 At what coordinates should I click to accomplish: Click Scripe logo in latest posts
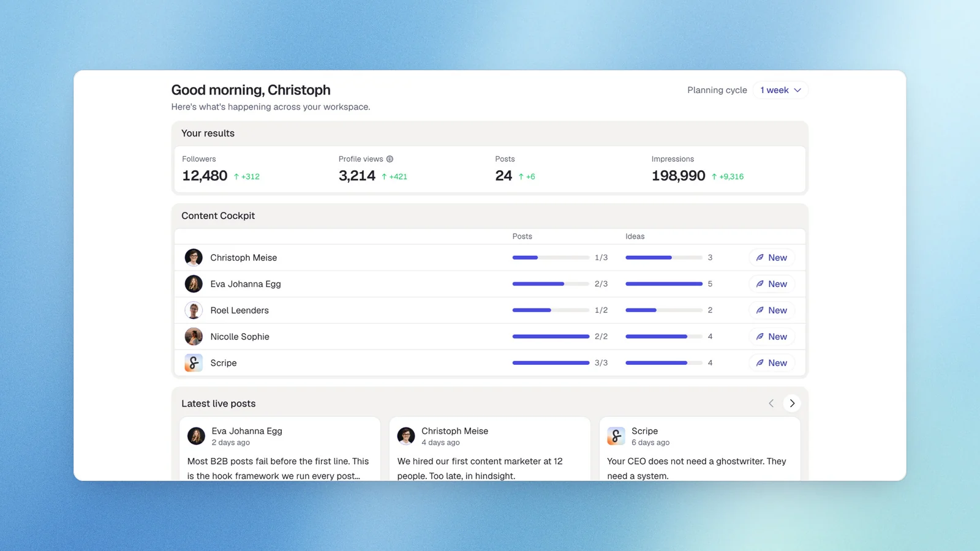(616, 436)
